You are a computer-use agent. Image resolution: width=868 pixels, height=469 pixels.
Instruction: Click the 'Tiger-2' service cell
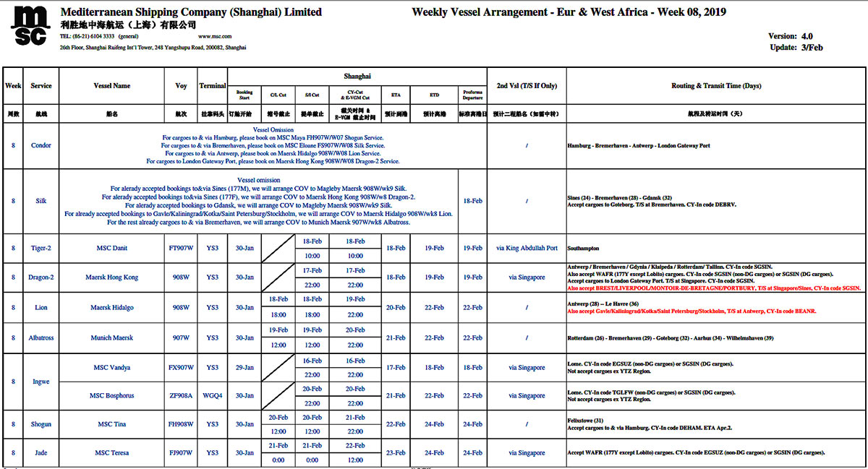tap(41, 248)
